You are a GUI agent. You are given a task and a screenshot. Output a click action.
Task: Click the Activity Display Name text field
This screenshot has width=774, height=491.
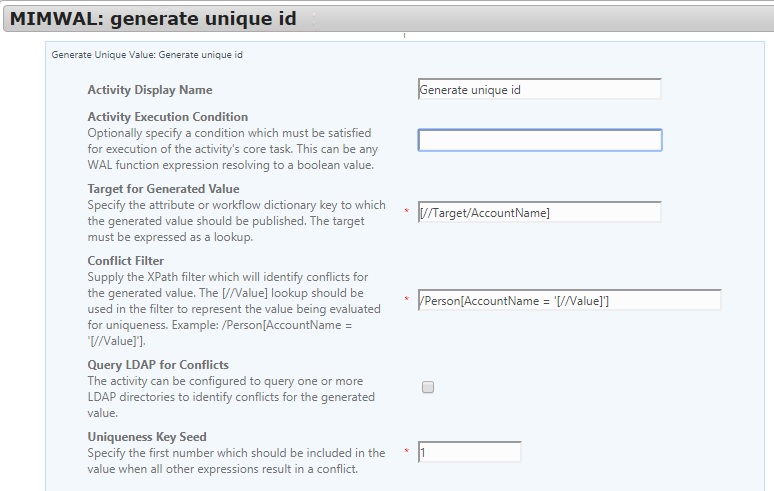[540, 89]
